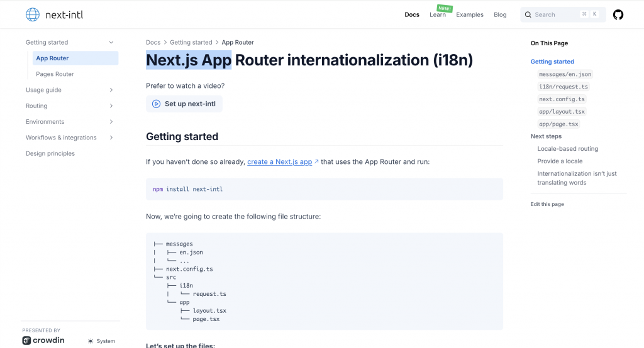This screenshot has height=348, width=644.
Task: Click Getting started breadcrumb link
Action: coord(191,42)
